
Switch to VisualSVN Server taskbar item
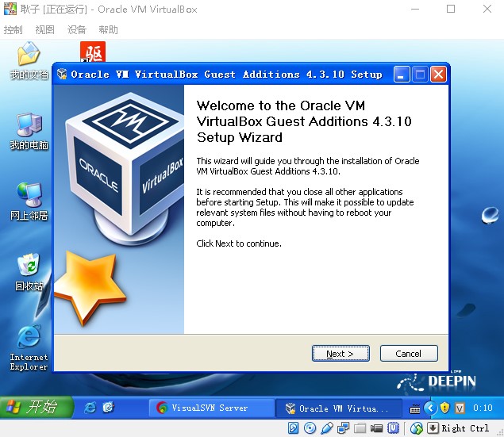211,408
